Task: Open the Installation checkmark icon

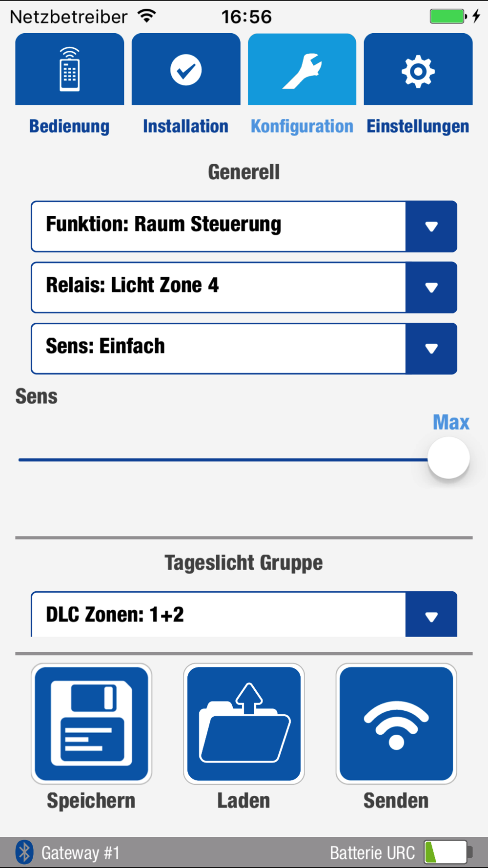Action: [186, 69]
